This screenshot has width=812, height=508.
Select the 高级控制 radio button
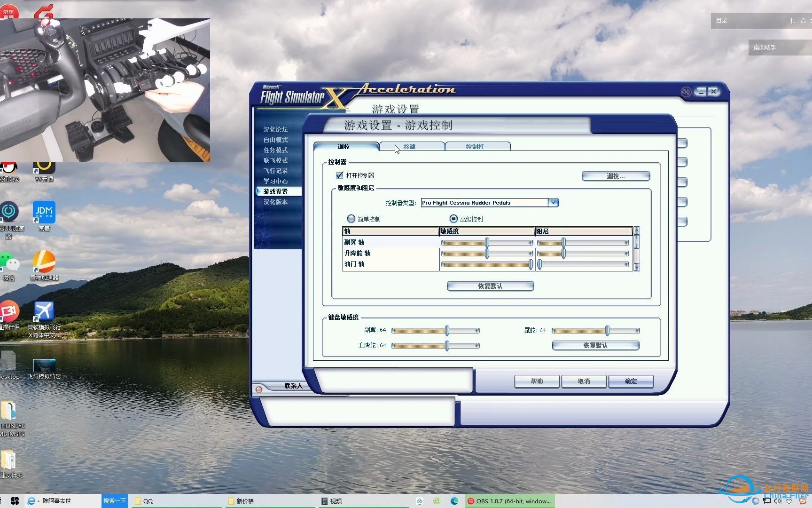[453, 219]
